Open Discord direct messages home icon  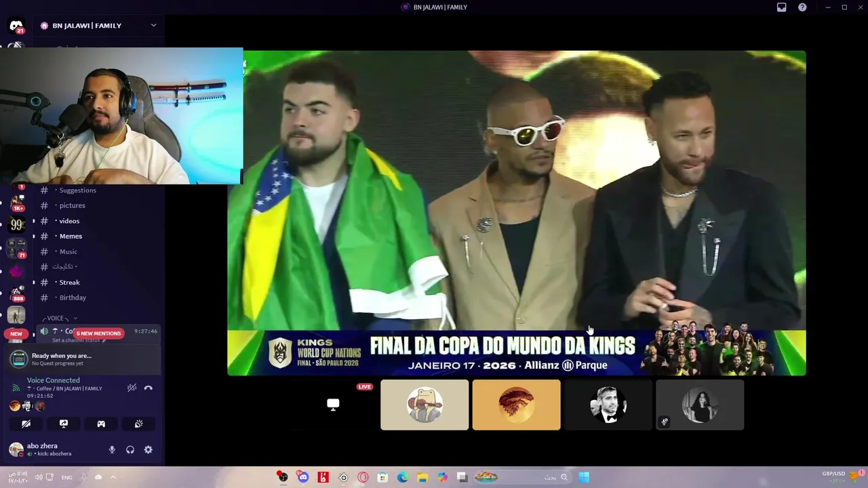(16, 26)
